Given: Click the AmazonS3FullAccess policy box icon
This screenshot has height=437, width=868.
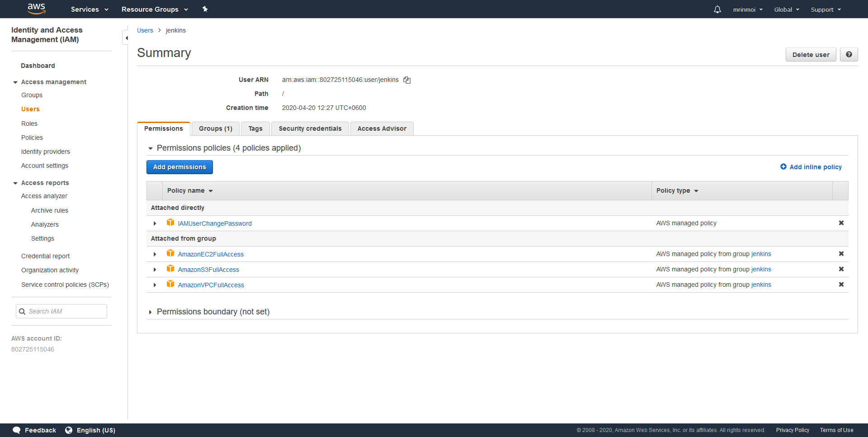Looking at the screenshot, I should (x=170, y=269).
